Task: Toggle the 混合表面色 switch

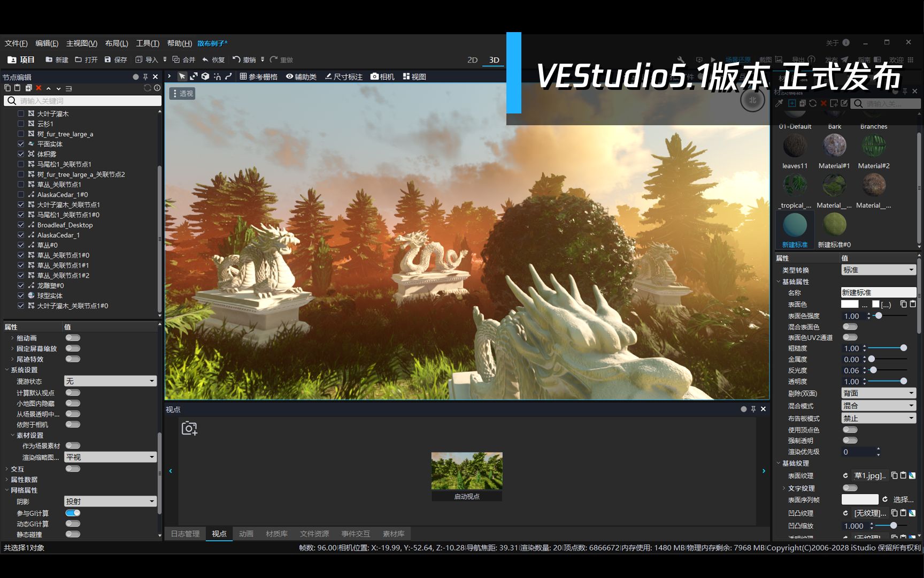Action: coord(850,326)
